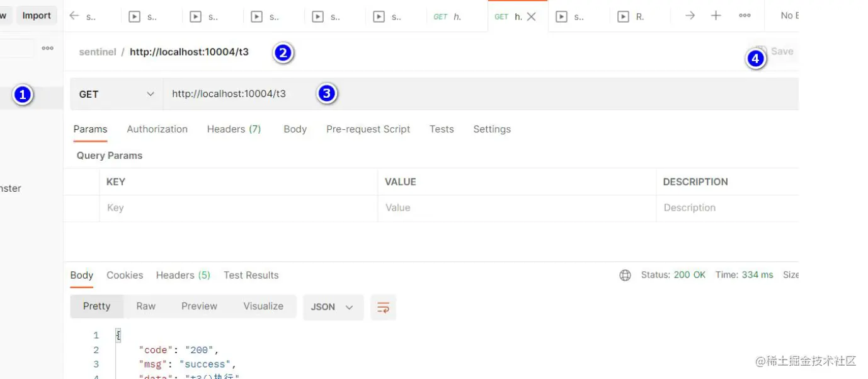The width and height of the screenshot is (868, 379).
Task: Select the Pretty view
Action: pos(96,306)
